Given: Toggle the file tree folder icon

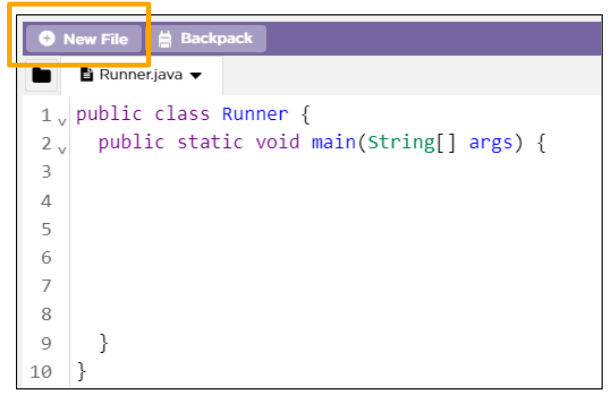Looking at the screenshot, I should pos(41,75).
